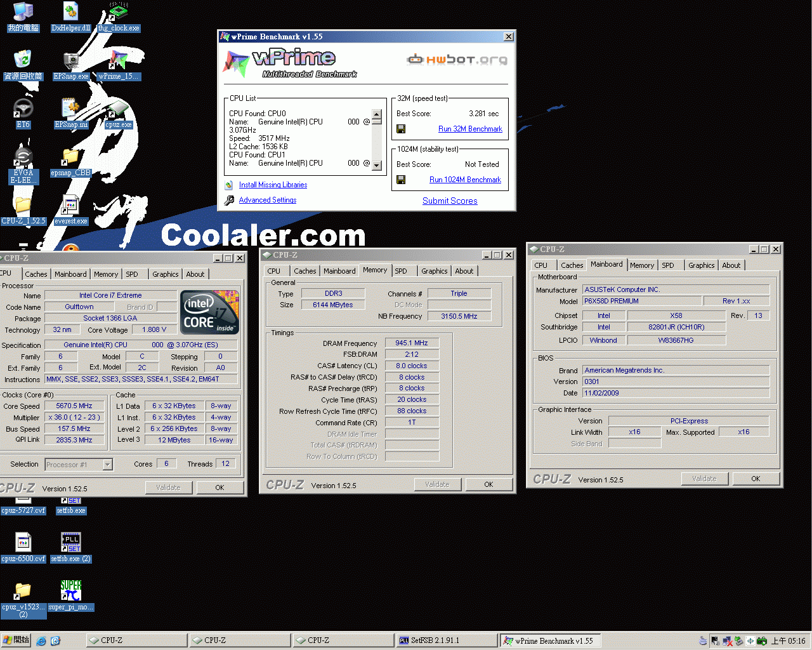Switch to Caches tab in left CPU-Z window
This screenshot has height=650, width=812.
coord(36,274)
